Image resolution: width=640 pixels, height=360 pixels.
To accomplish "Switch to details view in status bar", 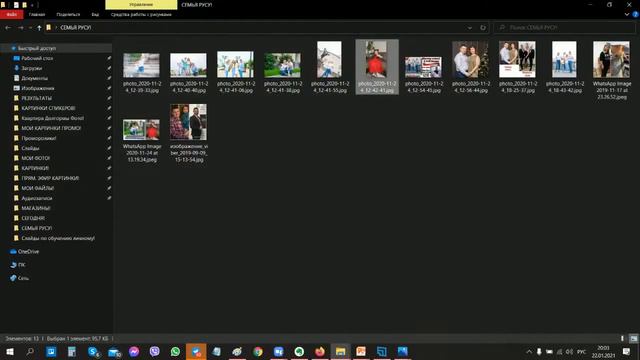I will click(622, 338).
